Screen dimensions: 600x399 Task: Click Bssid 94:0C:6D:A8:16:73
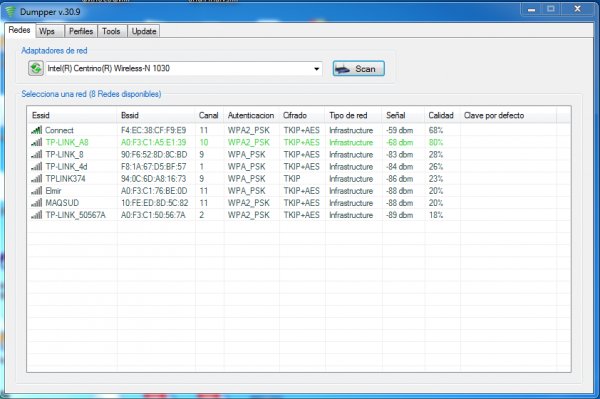[x=153, y=179]
